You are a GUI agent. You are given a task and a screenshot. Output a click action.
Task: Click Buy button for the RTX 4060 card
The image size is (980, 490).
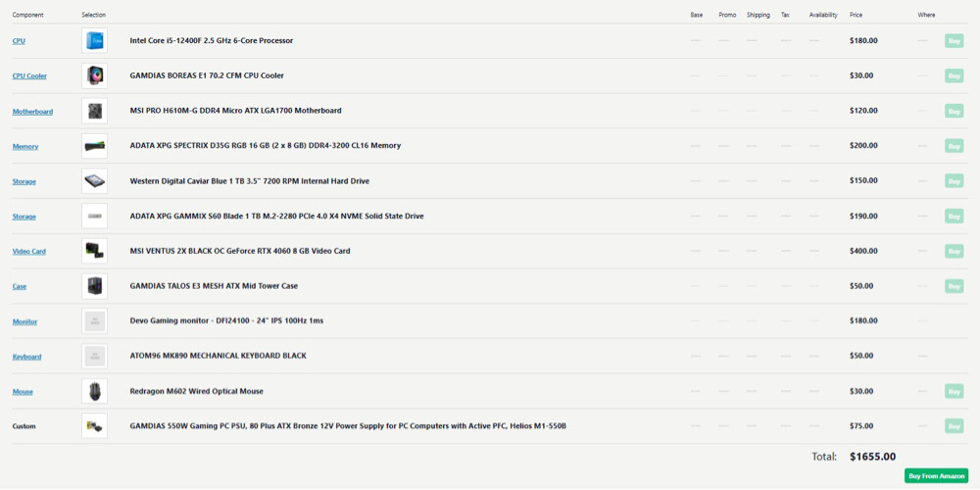pos(954,251)
